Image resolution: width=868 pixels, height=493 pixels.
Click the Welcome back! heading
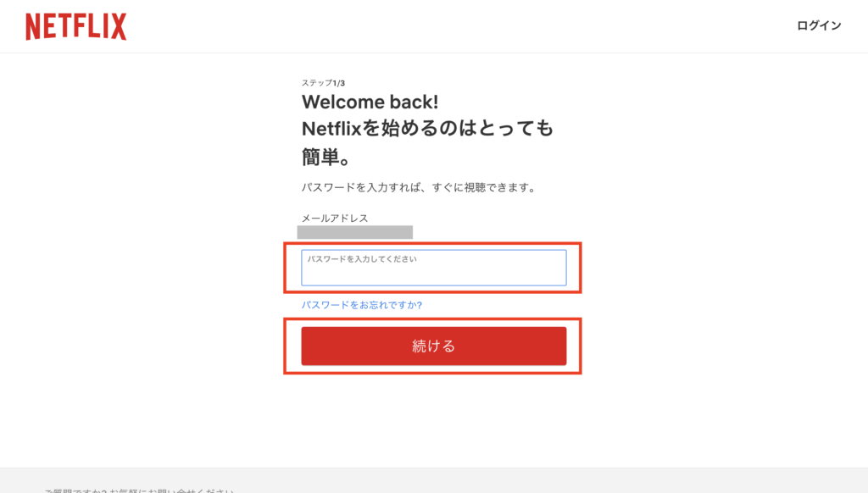tap(370, 102)
